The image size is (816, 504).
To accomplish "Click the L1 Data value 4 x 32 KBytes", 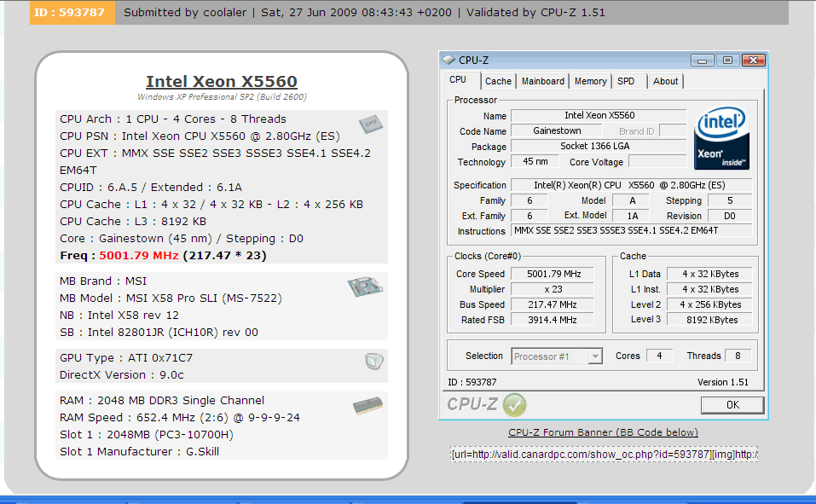I will point(709,274).
